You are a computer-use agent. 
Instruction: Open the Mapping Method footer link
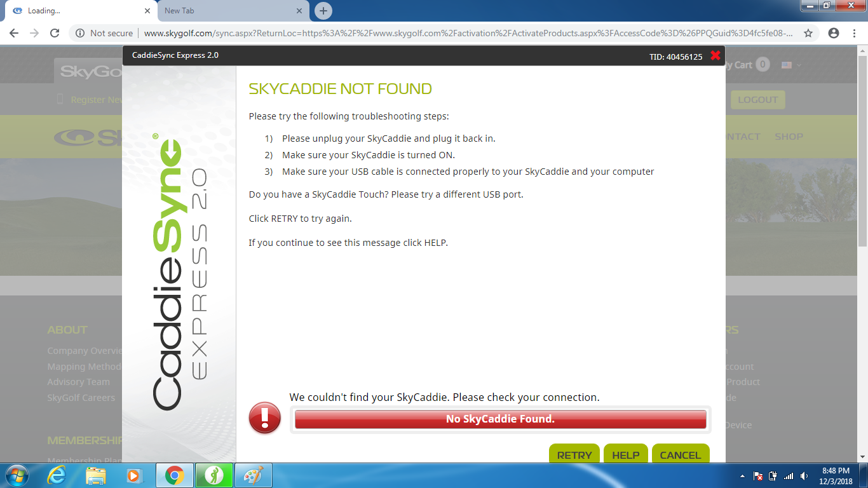click(x=84, y=367)
